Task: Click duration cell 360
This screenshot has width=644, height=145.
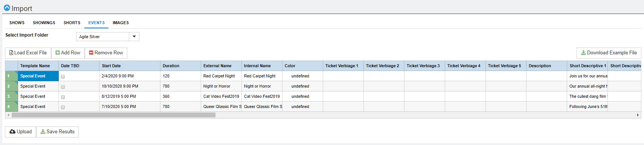Action: point(180,96)
